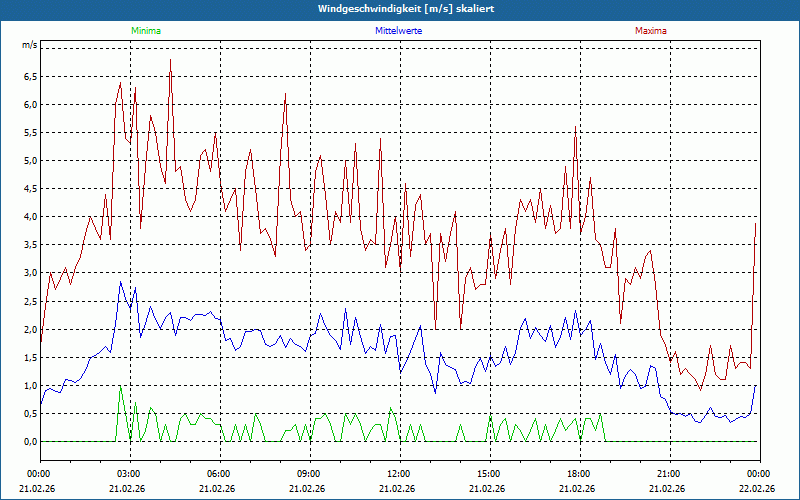Screen dimensions: 800x500
Task: Click the 18:00 time axis label
Action: click(580, 474)
